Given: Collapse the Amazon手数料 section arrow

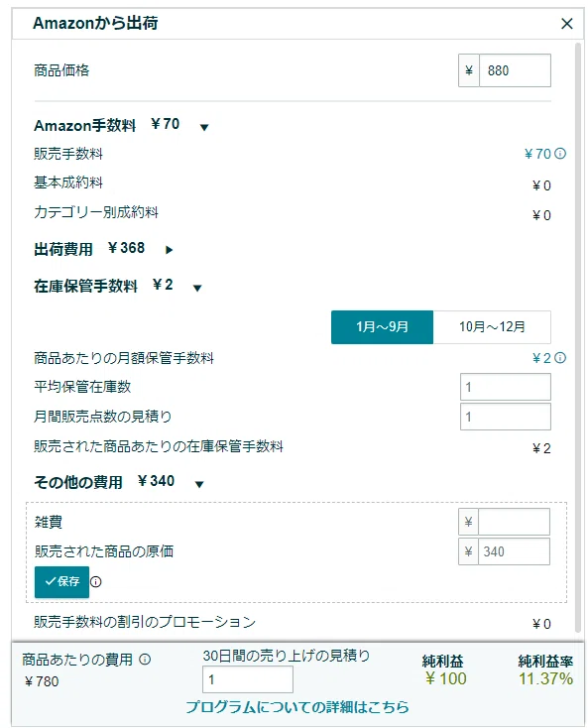Looking at the screenshot, I should (204, 127).
